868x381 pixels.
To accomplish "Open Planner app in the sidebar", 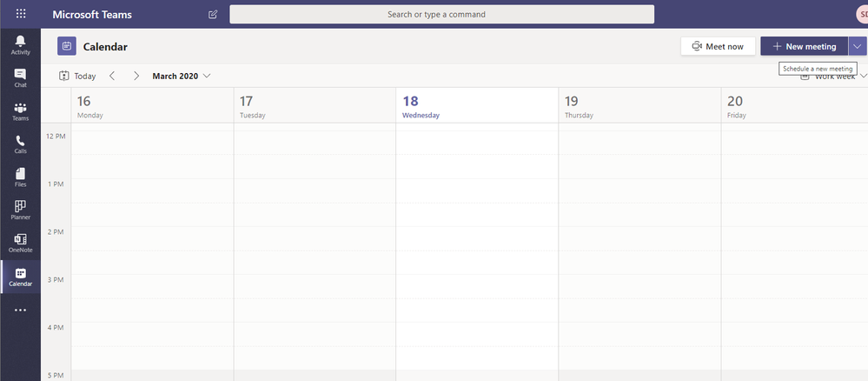I will (x=21, y=211).
